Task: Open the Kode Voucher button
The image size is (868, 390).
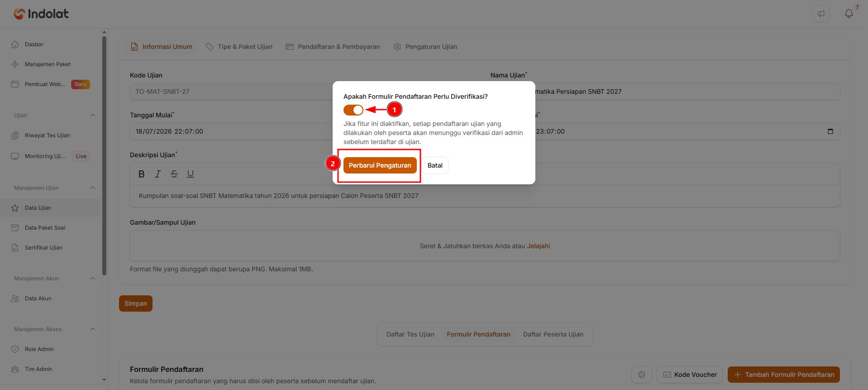Action: pos(690,375)
